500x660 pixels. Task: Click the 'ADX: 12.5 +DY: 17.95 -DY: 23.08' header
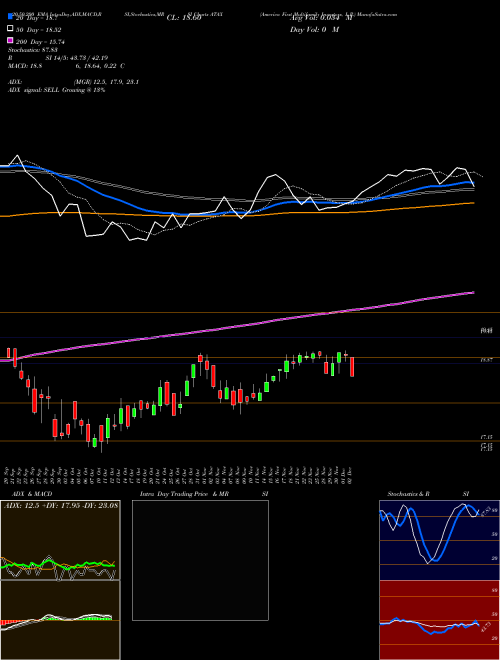[x=61, y=505]
